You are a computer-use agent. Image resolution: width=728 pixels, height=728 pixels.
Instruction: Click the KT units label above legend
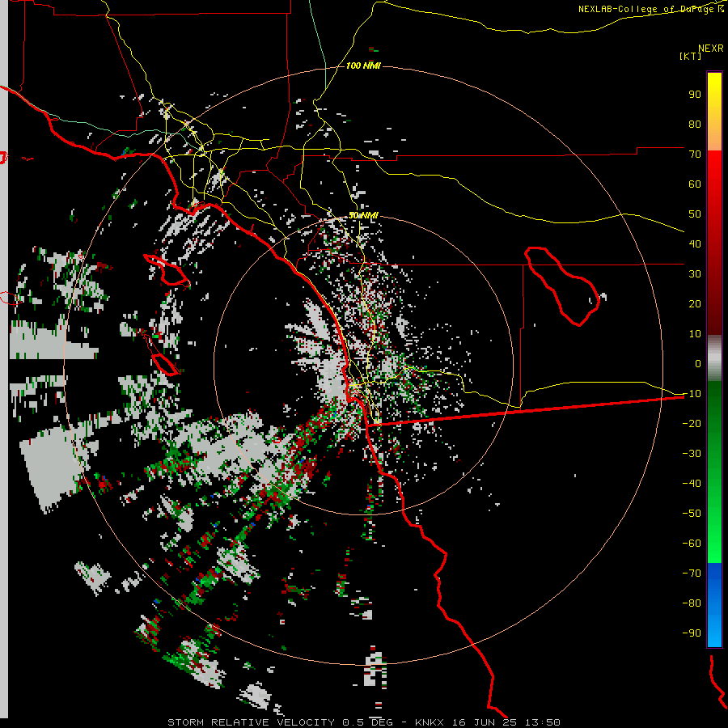pos(691,56)
